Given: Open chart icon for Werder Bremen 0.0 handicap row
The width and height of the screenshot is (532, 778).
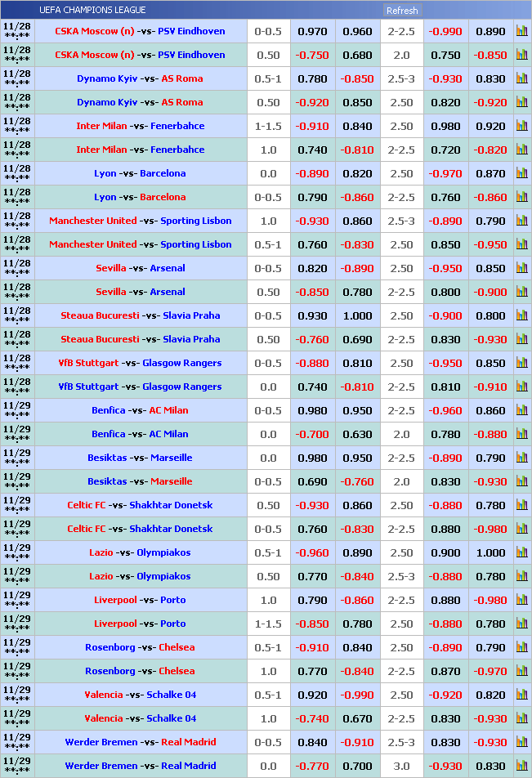Looking at the screenshot, I should 521,767.
